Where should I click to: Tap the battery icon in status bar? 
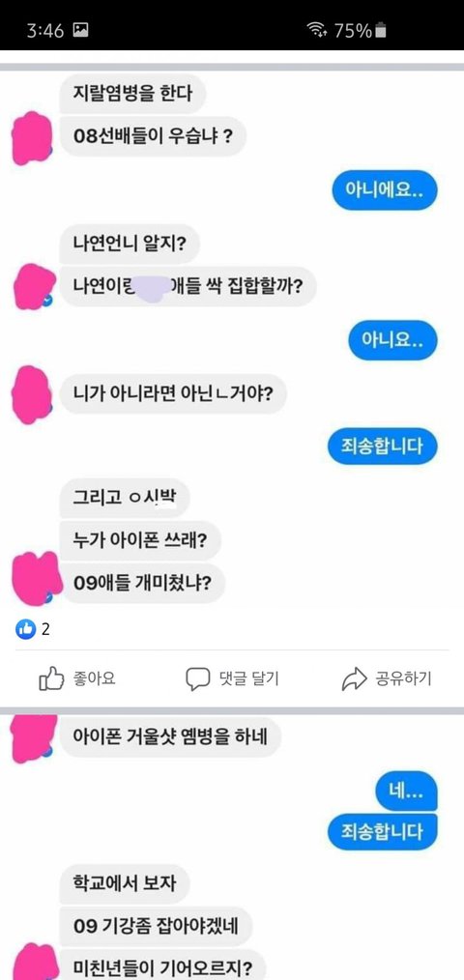coord(382,30)
